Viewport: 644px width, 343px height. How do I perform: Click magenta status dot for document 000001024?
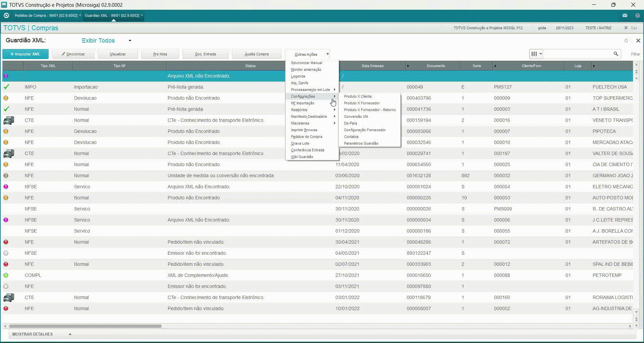click(x=6, y=187)
